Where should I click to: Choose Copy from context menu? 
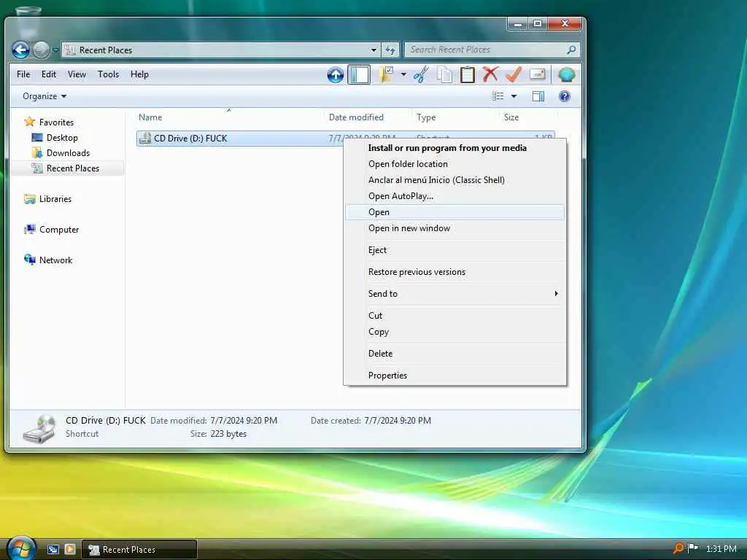point(455,332)
